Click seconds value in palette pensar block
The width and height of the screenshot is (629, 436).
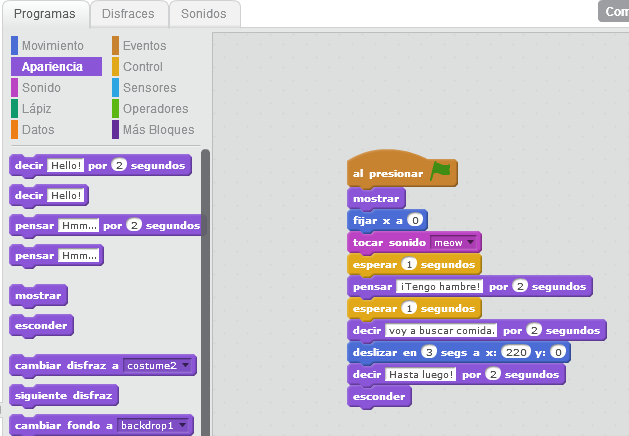(134, 225)
